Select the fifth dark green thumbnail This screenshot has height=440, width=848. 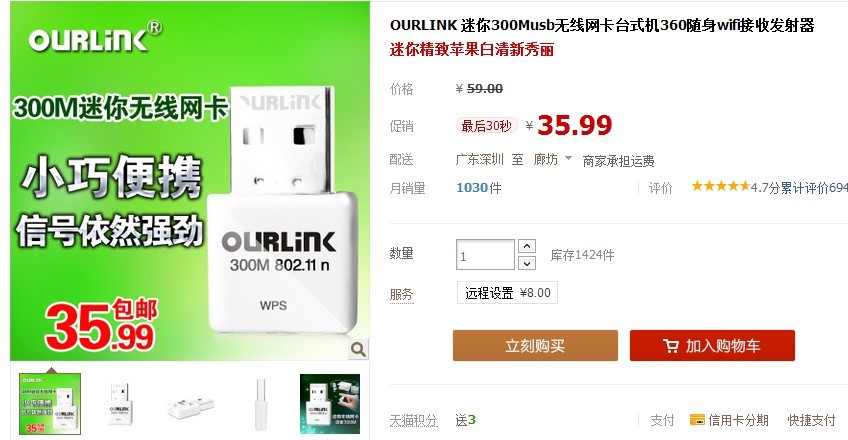coord(330,403)
